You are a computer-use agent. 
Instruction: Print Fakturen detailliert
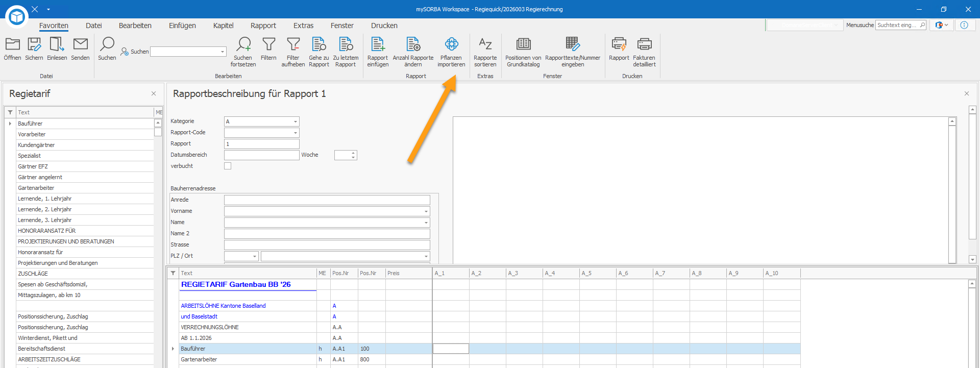tap(644, 52)
